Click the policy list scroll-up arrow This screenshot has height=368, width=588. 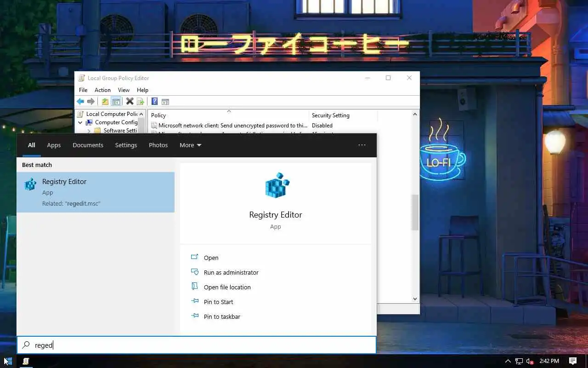(x=415, y=114)
